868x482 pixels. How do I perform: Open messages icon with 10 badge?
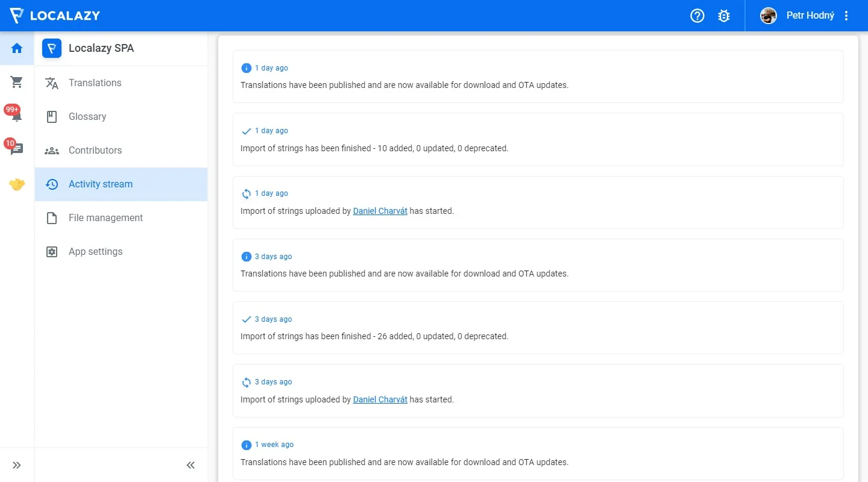(x=16, y=149)
